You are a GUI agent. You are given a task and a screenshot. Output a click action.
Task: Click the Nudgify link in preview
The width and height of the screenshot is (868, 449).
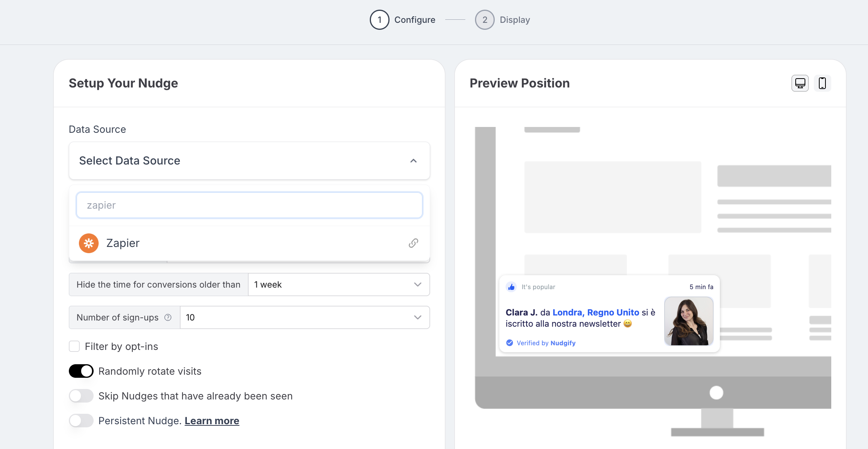tap(563, 343)
